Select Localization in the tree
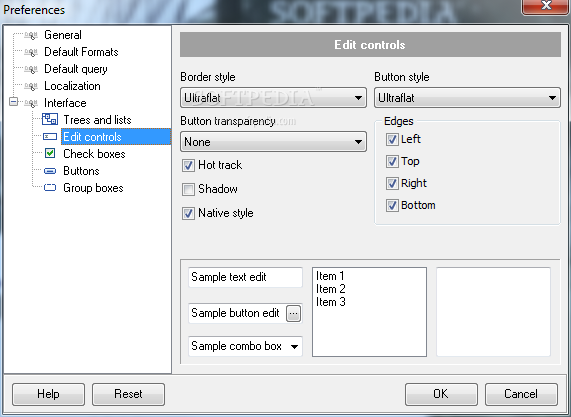The width and height of the screenshot is (571, 417). (72, 86)
